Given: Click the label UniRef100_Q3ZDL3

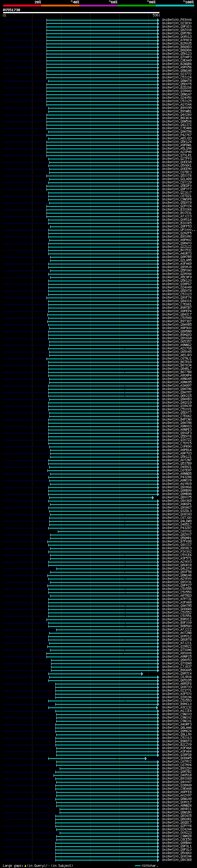Looking at the screenshot, I should [177, 511].
